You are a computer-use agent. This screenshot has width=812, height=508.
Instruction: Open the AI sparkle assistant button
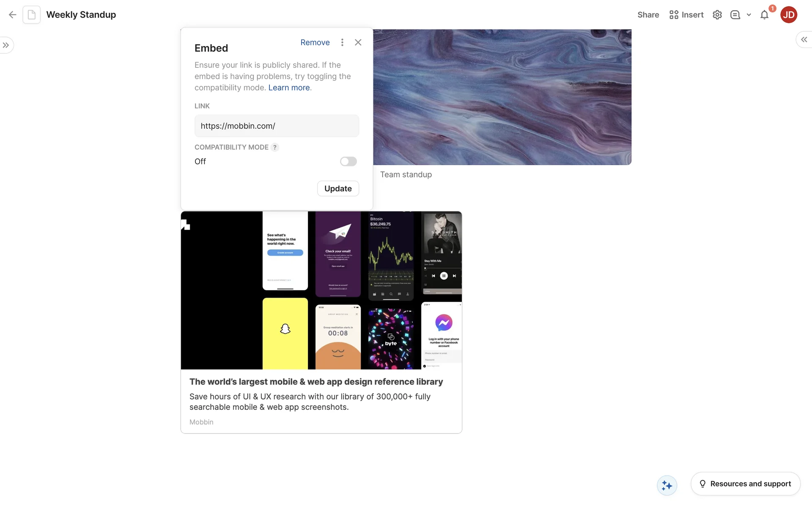[667, 485]
